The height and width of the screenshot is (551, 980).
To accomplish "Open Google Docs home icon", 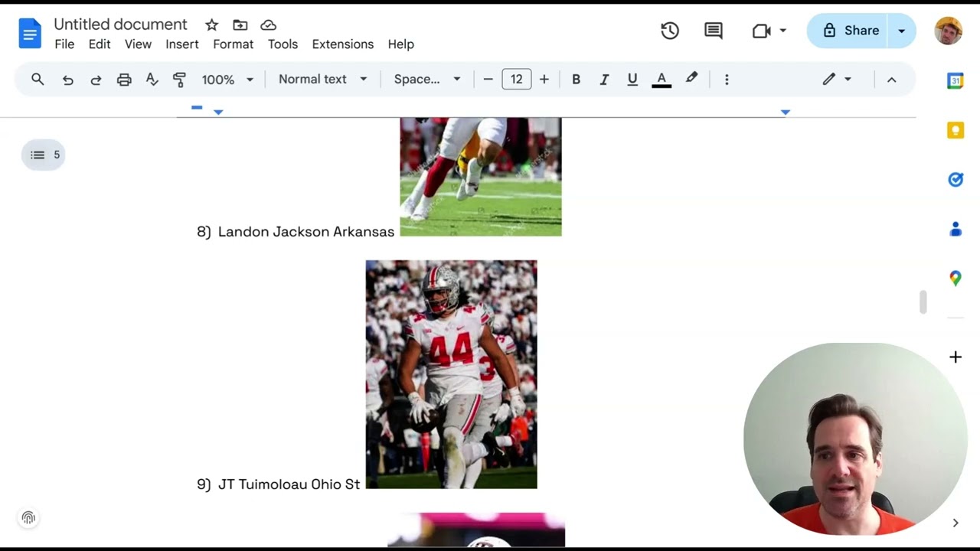I will click(x=30, y=34).
